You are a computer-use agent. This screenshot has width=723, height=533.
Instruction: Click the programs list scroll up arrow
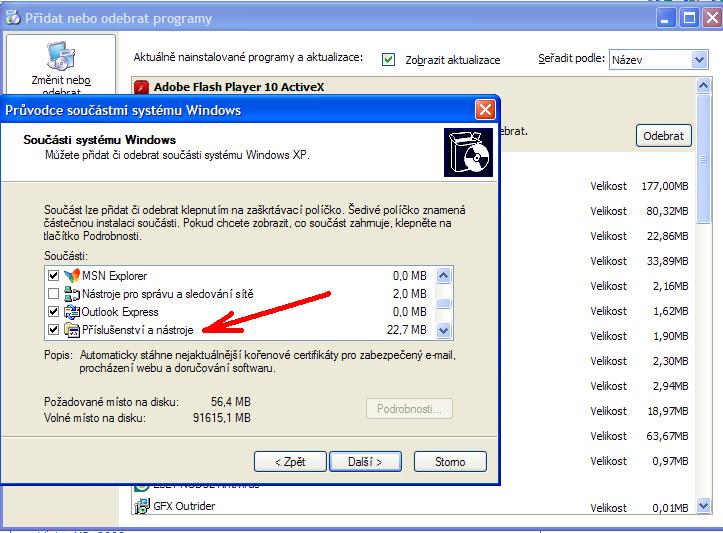click(x=703, y=86)
